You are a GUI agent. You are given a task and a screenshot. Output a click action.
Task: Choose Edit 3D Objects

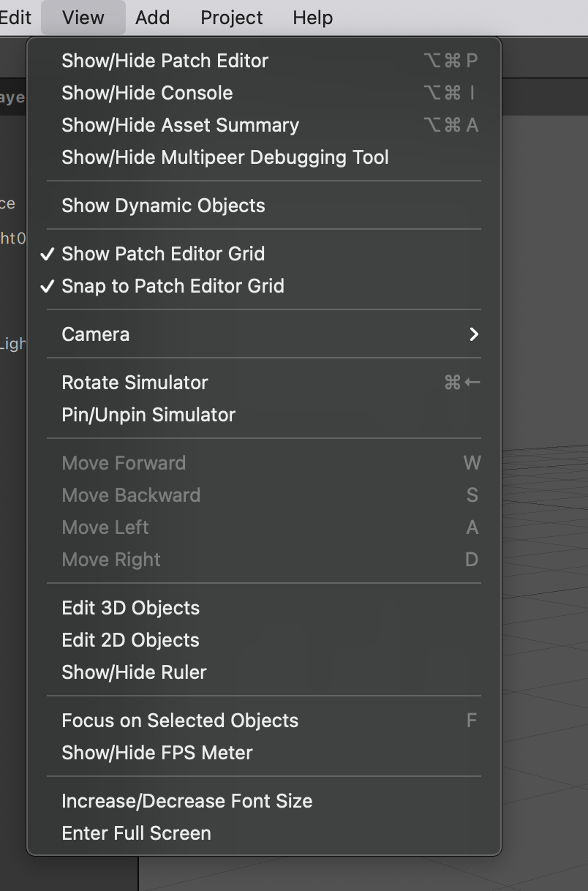(130, 608)
